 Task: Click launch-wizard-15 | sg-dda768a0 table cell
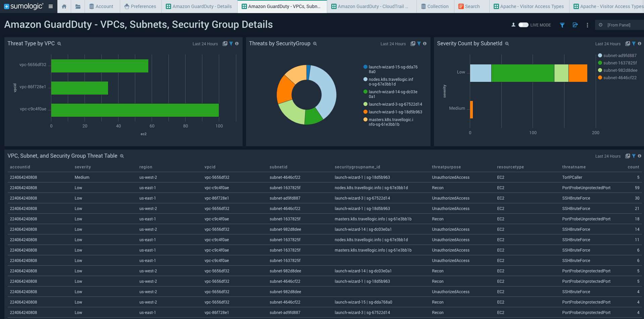pos(363,302)
